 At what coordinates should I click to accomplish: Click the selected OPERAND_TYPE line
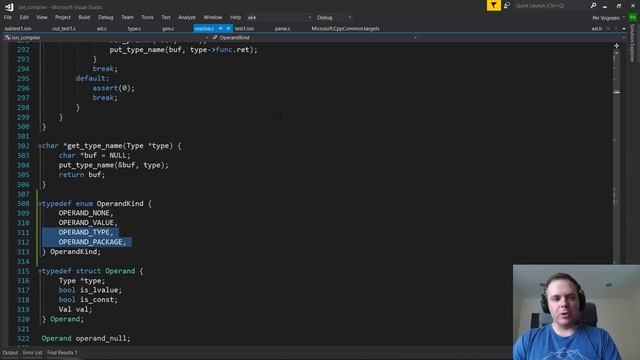click(86, 232)
